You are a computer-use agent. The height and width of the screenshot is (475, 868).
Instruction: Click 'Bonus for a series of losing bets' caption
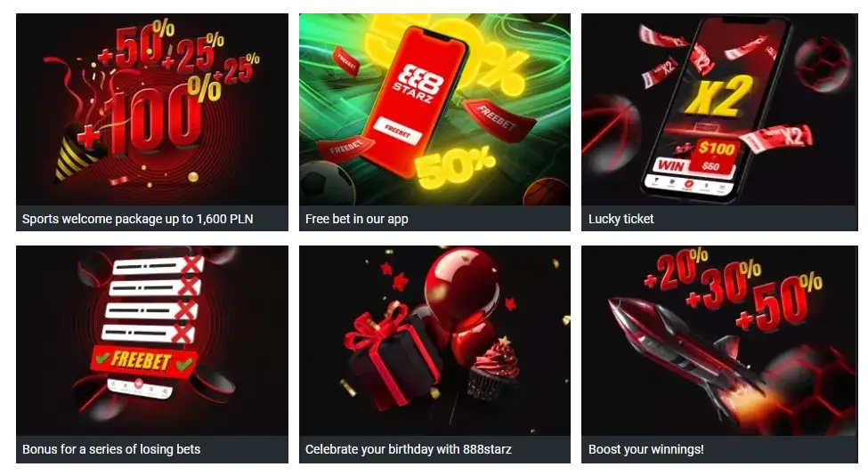pyautogui.click(x=111, y=449)
